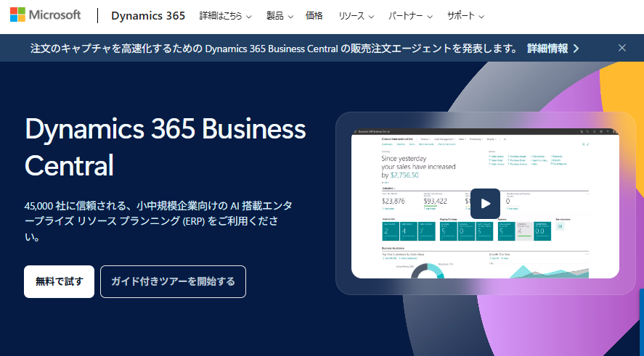Click the 無料で試す button
644x356 pixels.
59,281
